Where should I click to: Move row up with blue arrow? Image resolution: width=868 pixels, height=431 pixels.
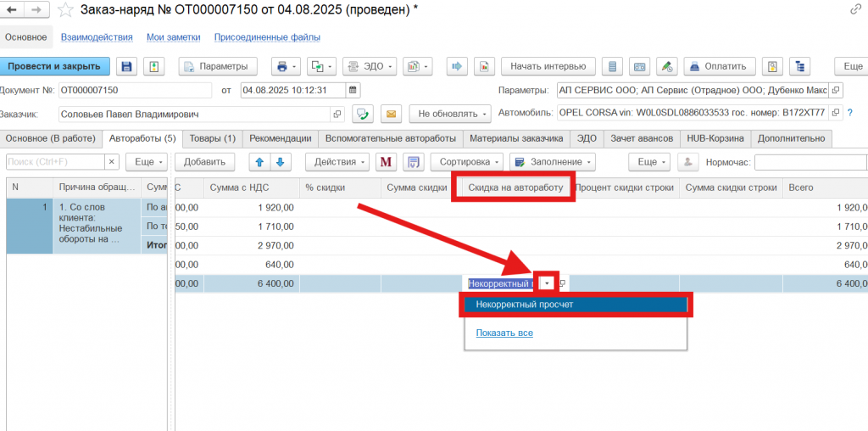coord(260,162)
